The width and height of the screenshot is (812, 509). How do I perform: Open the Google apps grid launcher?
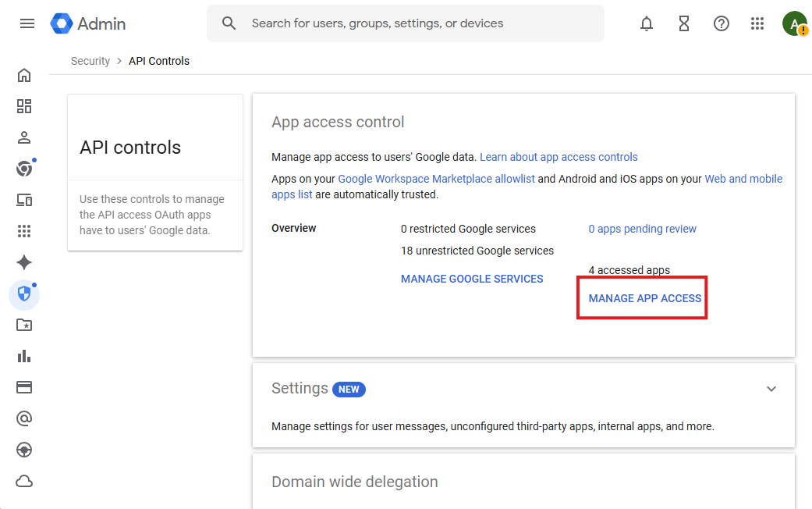(757, 23)
